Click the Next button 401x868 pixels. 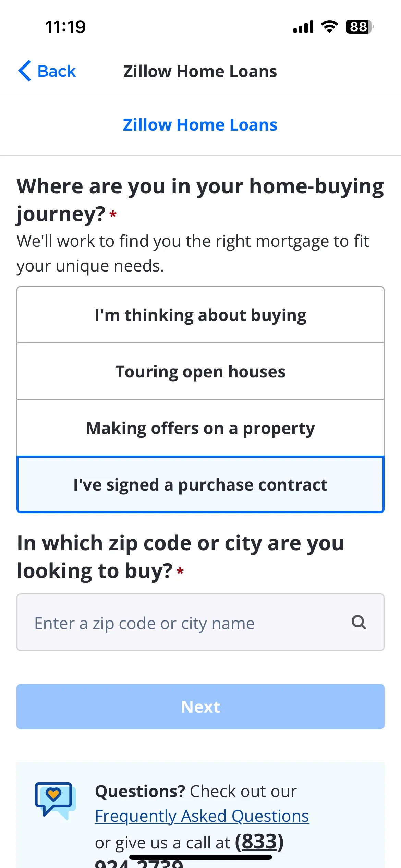200,707
